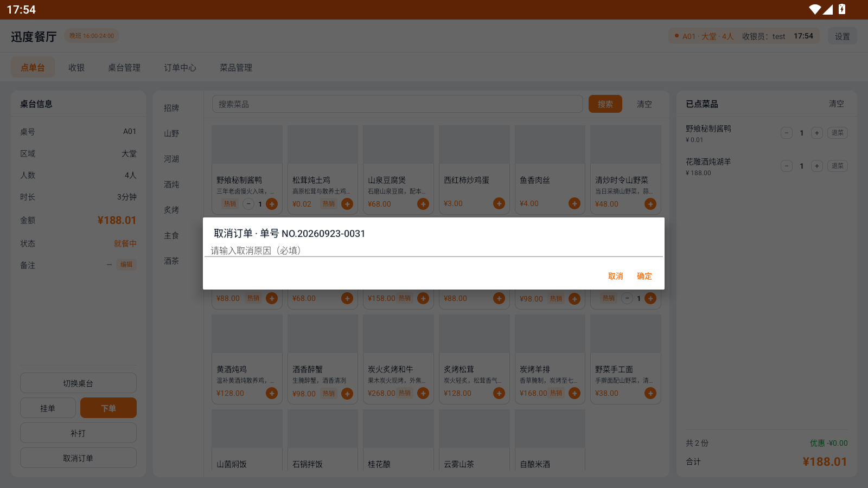Decrease 野飨秘制酱鸭 quantity on the menu card
This screenshot has width=868, height=488.
[248, 204]
